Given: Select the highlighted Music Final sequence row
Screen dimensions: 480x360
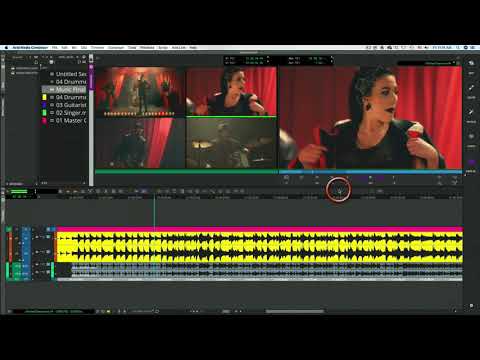Looking at the screenshot, I should point(64,89).
